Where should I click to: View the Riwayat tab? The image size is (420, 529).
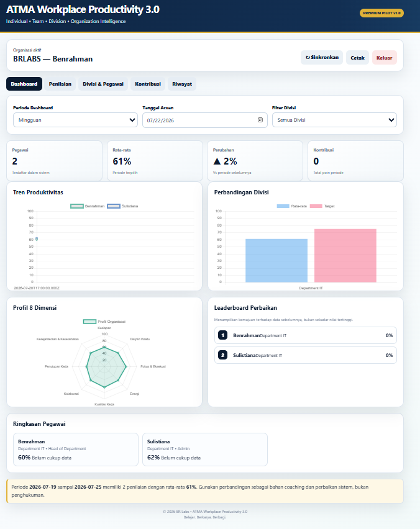[182, 84]
